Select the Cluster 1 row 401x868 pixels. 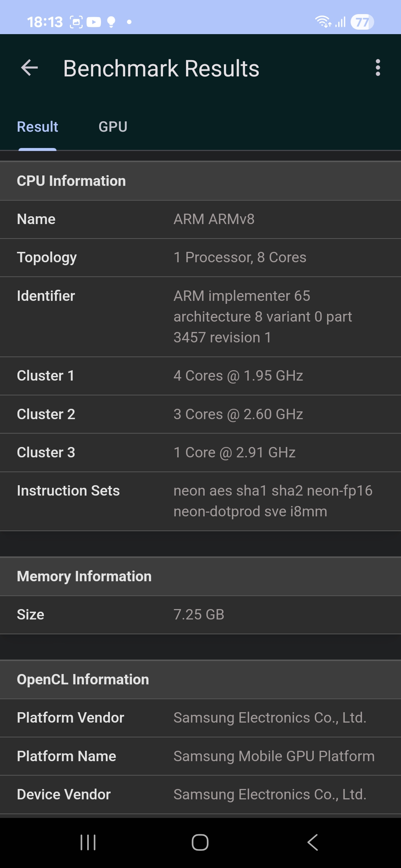click(x=200, y=376)
